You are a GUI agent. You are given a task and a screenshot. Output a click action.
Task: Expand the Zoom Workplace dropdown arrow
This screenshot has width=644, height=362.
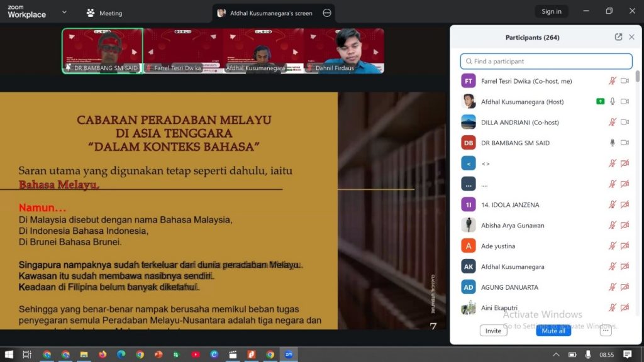pos(64,13)
